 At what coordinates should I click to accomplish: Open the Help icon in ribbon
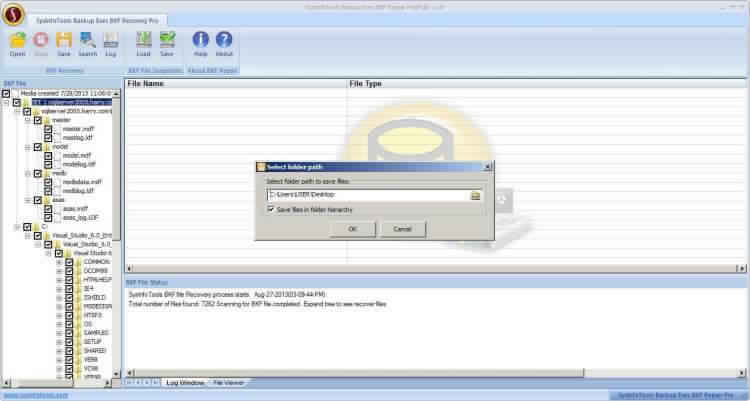[200, 41]
